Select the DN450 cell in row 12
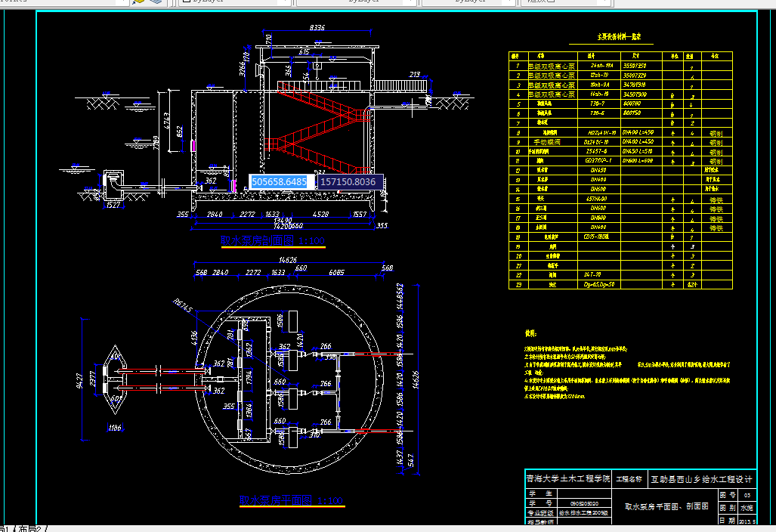The image size is (776, 532). pos(598,170)
